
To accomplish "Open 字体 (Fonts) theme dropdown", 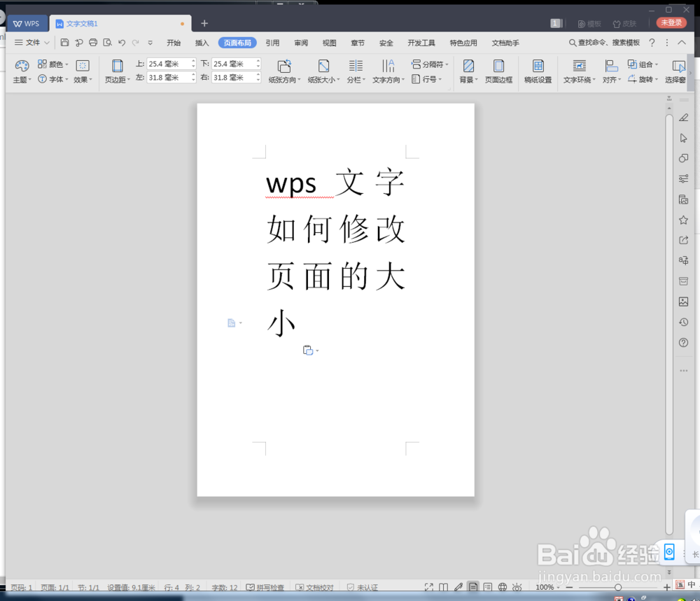I will tap(52, 79).
